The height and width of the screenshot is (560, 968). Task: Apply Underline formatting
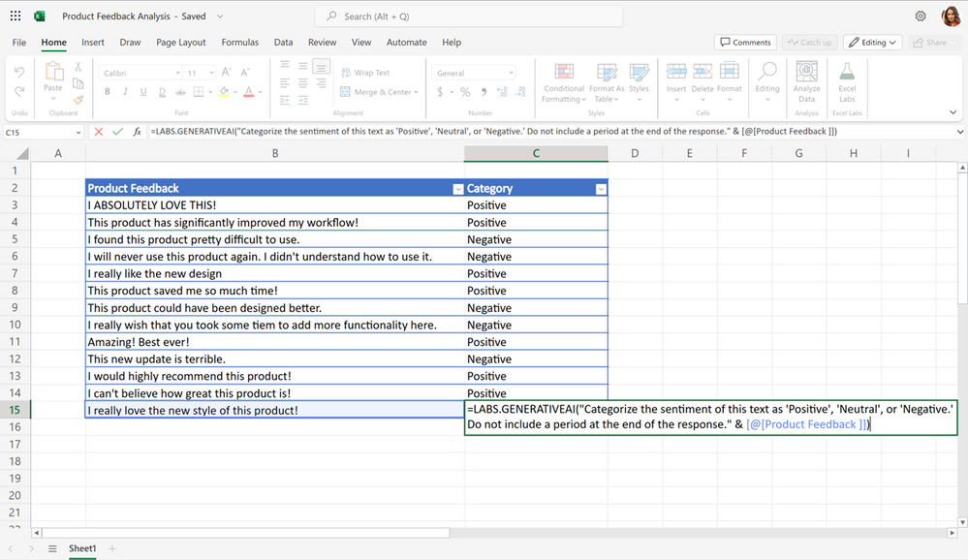143,91
